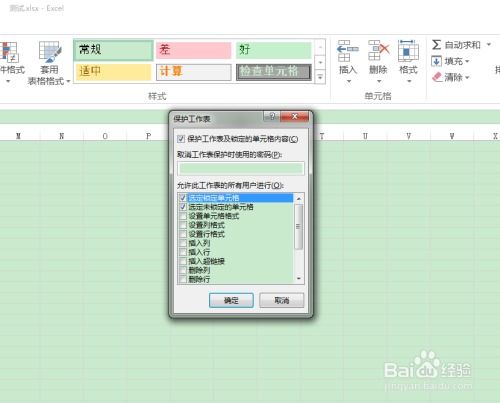Open the Format dropdown arrow
The width and height of the screenshot is (500, 403).
click(409, 81)
